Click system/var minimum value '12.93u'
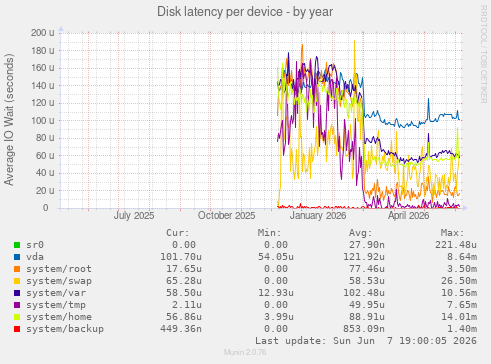The image size is (491, 364). tap(276, 293)
